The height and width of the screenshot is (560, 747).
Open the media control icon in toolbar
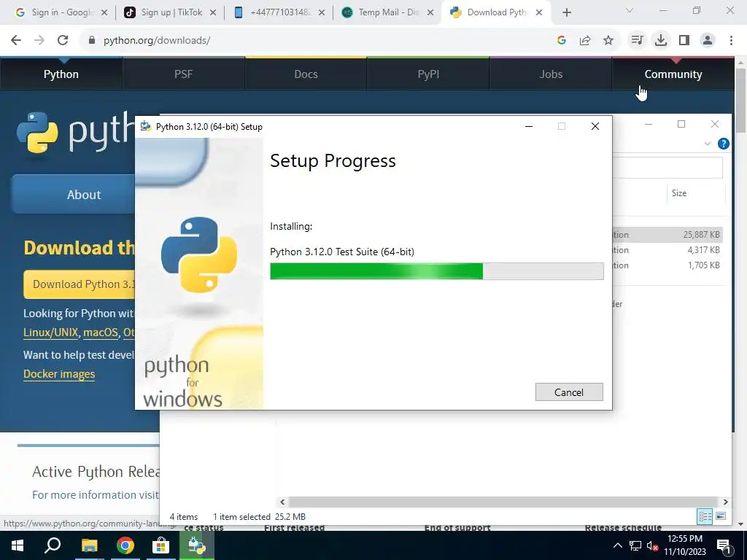click(x=637, y=41)
